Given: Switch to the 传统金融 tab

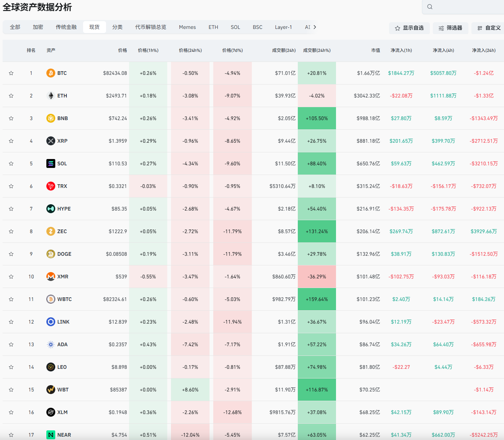Looking at the screenshot, I should coord(66,27).
